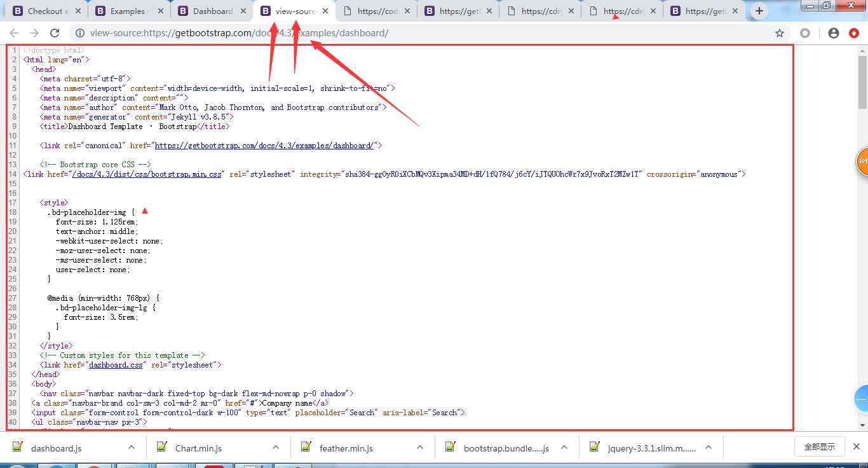Click the 'meta charset="utf-8"' line
The height and width of the screenshot is (468, 868).
click(85, 79)
